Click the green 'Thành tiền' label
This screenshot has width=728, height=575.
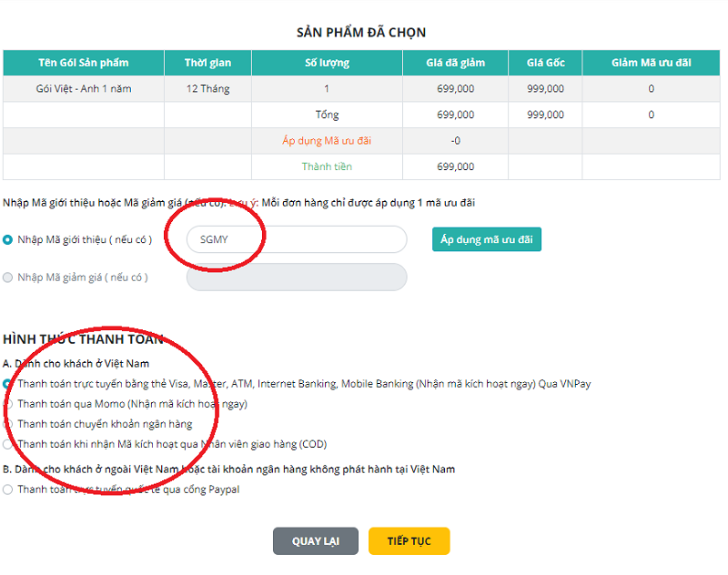[x=327, y=166]
